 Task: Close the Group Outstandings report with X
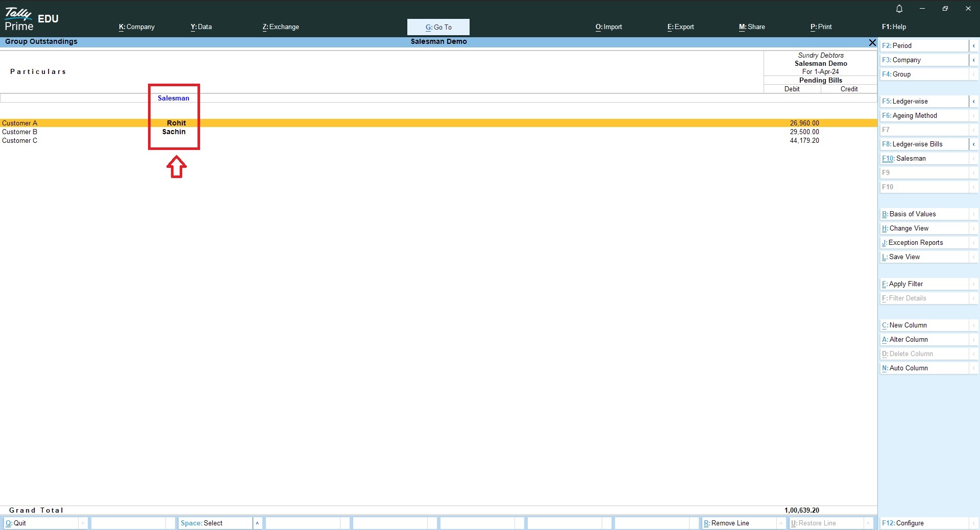click(x=872, y=42)
